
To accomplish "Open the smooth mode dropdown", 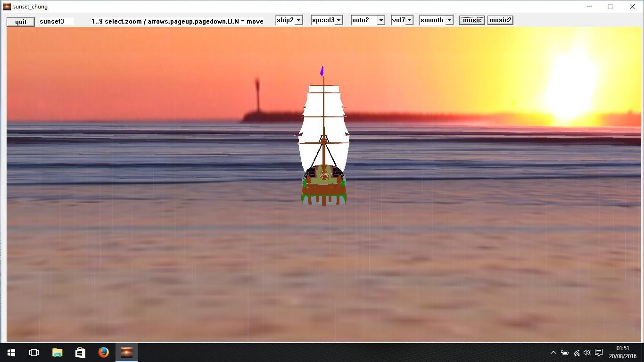I will 437,20.
